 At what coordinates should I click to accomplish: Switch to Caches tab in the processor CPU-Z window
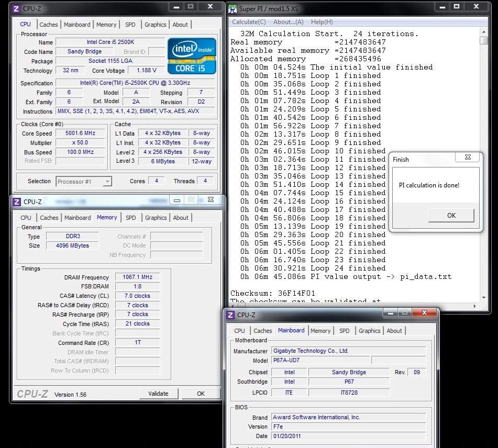49,25
